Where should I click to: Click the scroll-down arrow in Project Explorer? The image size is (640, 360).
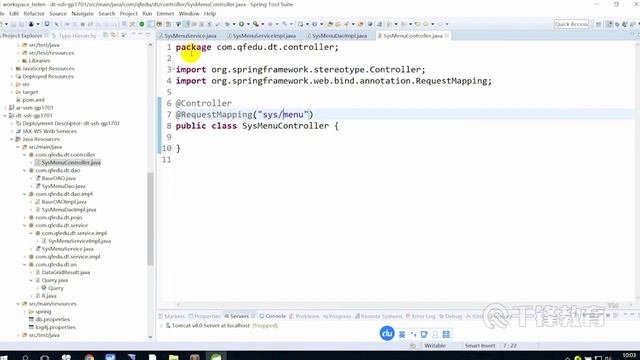point(150,337)
